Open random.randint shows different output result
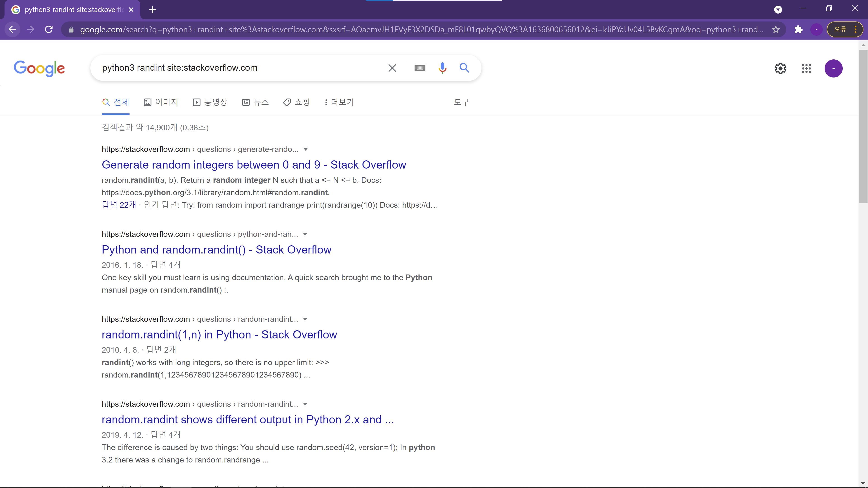The image size is (868, 488). click(248, 419)
